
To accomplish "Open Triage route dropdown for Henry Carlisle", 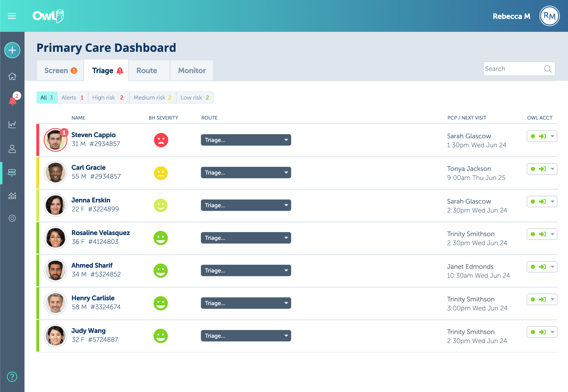I will (246, 303).
